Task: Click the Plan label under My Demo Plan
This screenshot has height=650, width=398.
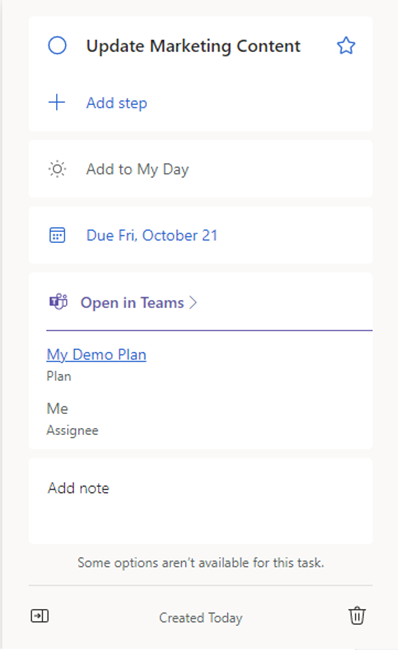Action: click(x=59, y=376)
